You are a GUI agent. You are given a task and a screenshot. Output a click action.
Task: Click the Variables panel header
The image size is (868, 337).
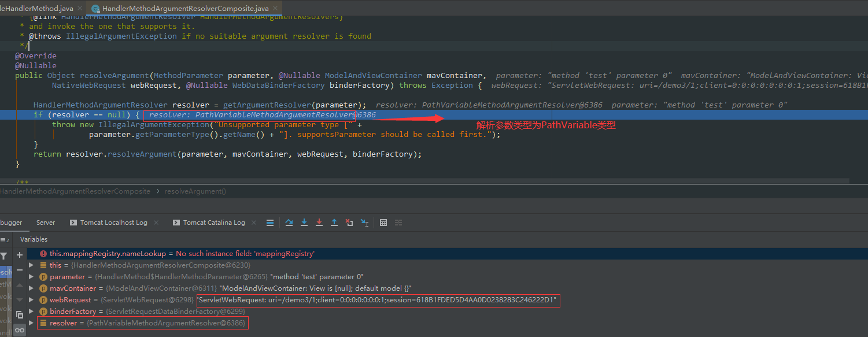[34, 239]
